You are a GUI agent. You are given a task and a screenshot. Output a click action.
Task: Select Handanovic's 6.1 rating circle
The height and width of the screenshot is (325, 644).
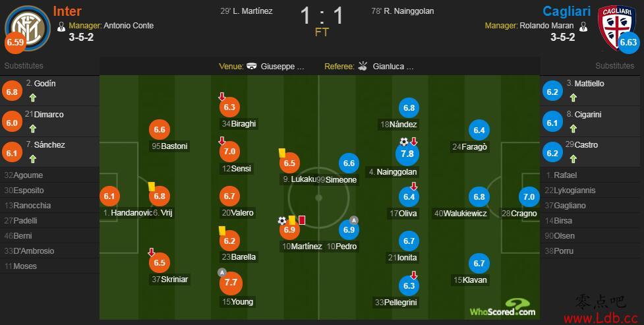(109, 196)
